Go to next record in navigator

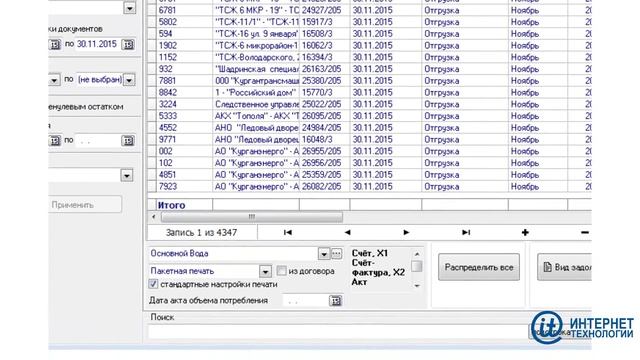[406, 232]
